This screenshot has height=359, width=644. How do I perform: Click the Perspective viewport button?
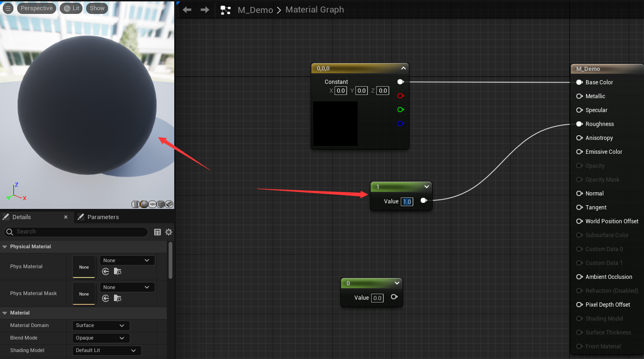[x=37, y=8]
